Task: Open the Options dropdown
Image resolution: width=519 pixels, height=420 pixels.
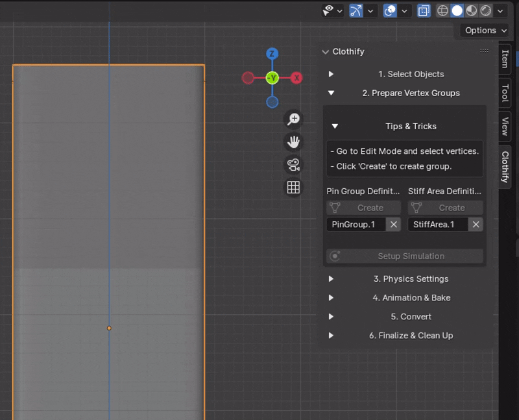Action: (485, 31)
